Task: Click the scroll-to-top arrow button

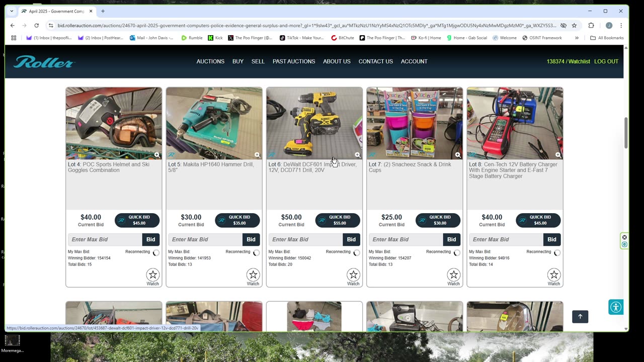Action: tap(580, 316)
